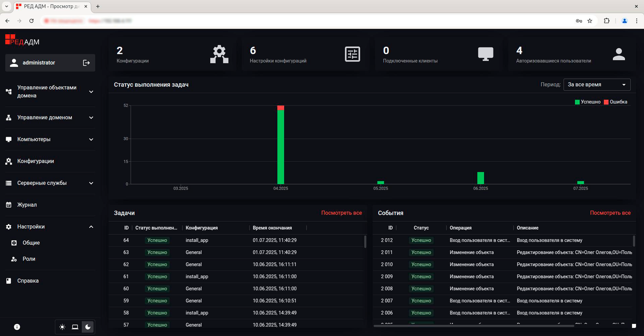This screenshot has height=336, width=644.
Task: Click the Справка book icon
Action: click(x=9, y=281)
